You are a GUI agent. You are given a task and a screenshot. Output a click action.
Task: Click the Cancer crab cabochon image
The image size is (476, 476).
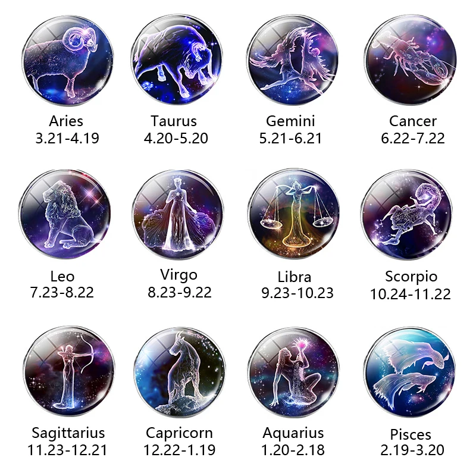pyautogui.click(x=411, y=59)
